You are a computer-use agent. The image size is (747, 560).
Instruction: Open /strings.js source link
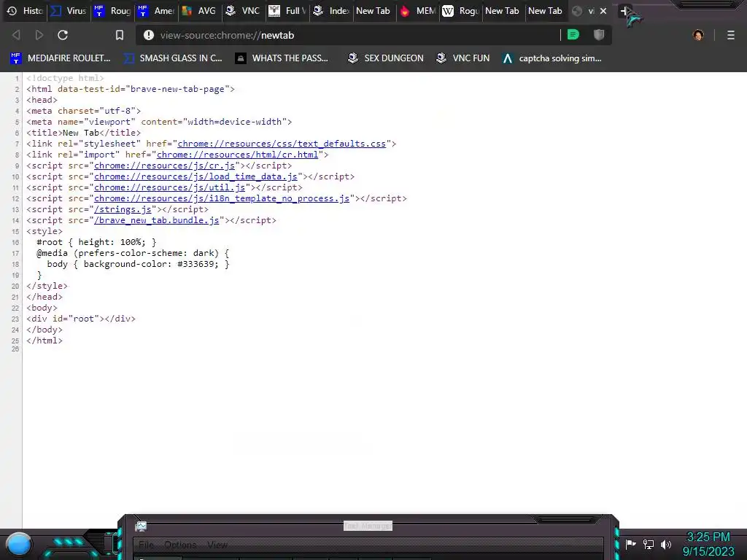123,209
